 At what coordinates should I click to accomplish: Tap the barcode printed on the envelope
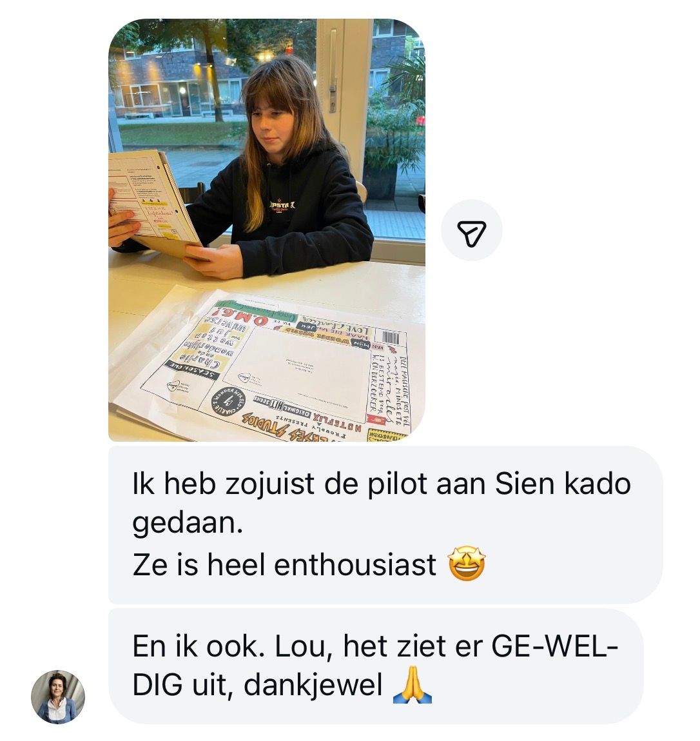(390, 338)
